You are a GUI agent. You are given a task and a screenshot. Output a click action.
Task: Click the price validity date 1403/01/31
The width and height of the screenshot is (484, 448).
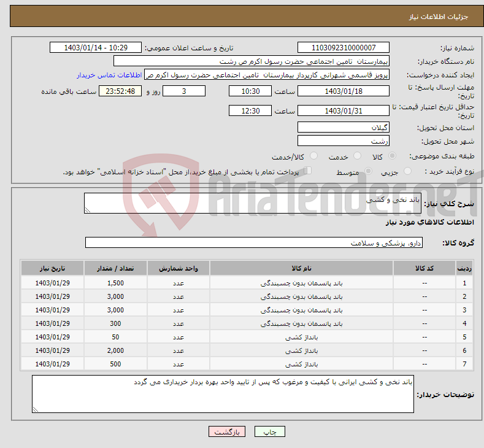point(344,110)
